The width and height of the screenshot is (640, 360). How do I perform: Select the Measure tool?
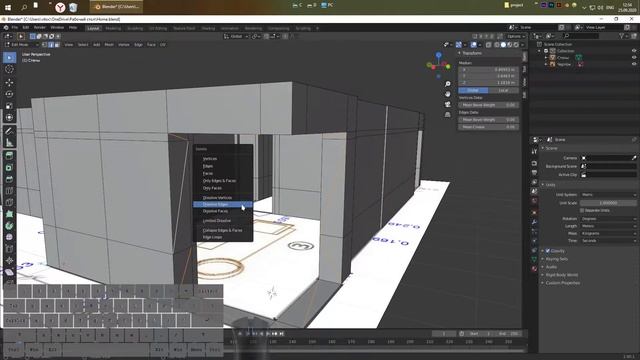coord(9,143)
